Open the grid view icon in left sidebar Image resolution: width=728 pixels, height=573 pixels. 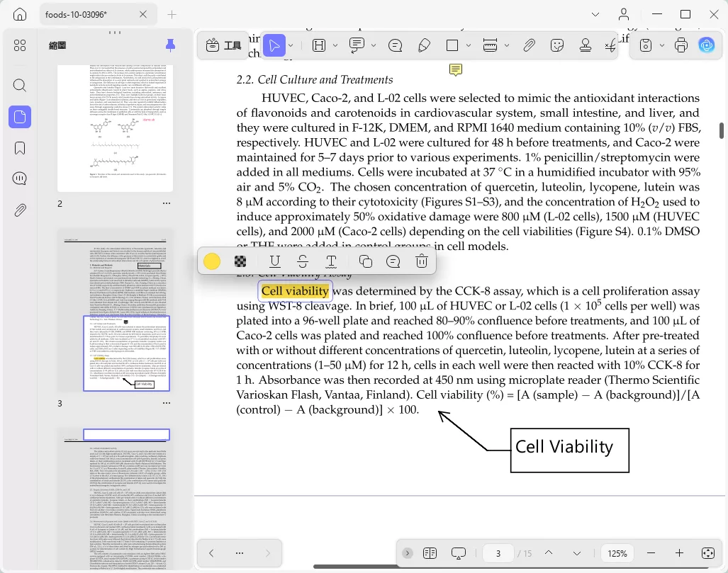pyautogui.click(x=20, y=45)
